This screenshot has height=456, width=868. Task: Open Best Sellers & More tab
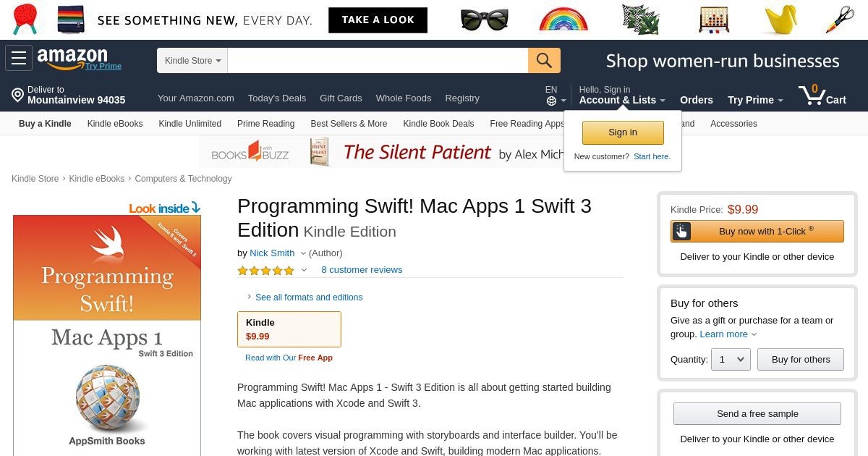[349, 124]
